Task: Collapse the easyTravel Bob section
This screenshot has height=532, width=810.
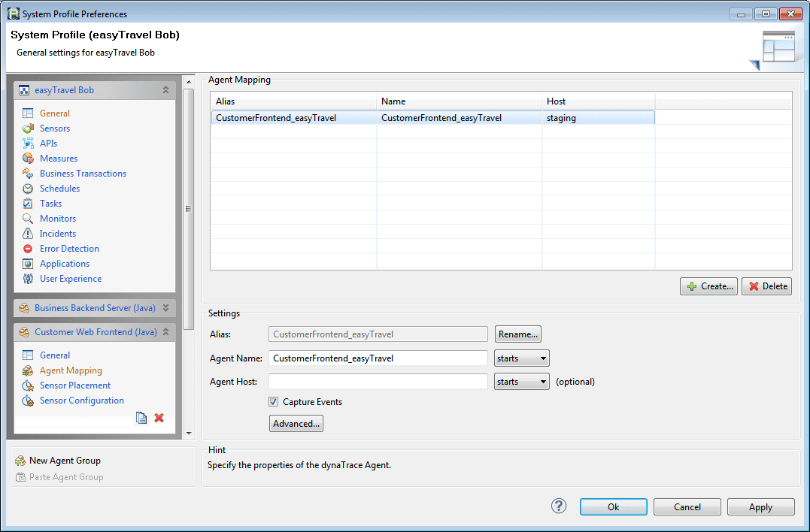Action: [165, 89]
